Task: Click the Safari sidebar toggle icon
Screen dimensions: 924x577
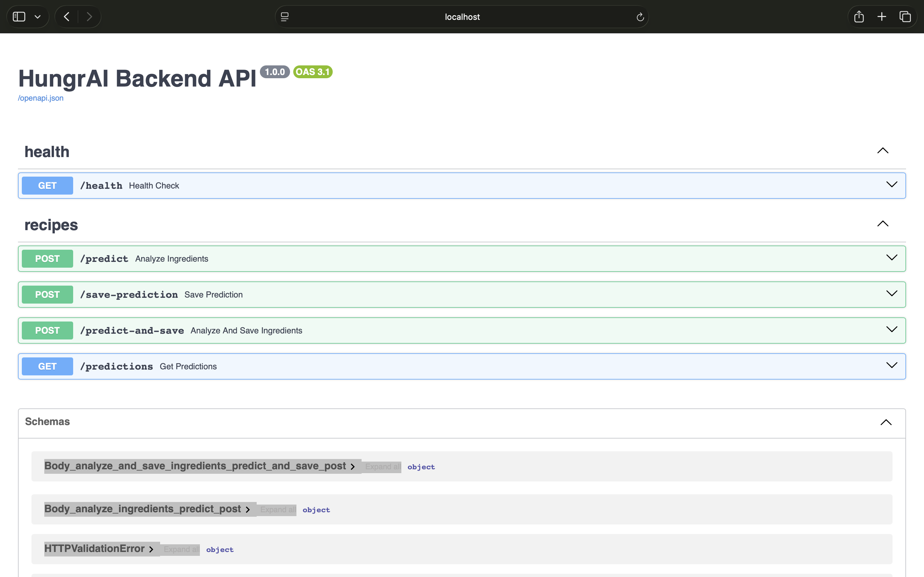Action: pyautogui.click(x=19, y=17)
